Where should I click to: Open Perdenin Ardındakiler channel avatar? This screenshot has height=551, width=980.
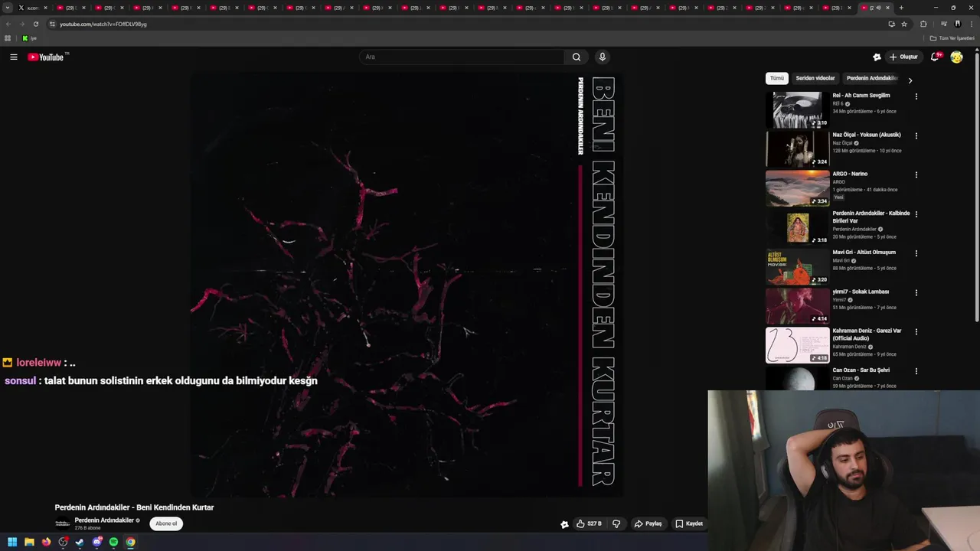[62, 523]
